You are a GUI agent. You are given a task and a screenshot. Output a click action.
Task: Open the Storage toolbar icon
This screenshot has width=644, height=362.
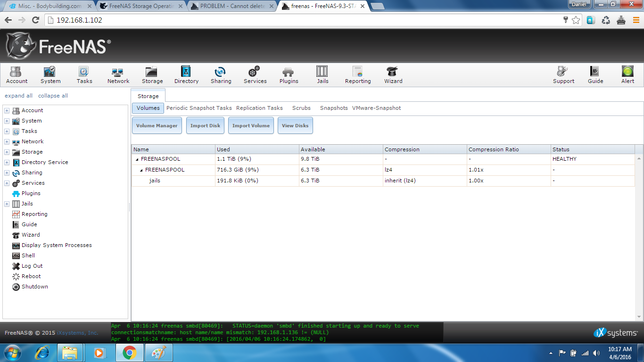(x=152, y=75)
